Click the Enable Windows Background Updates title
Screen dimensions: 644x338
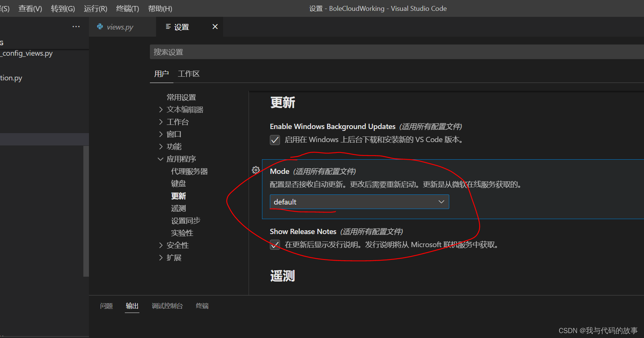tap(333, 126)
